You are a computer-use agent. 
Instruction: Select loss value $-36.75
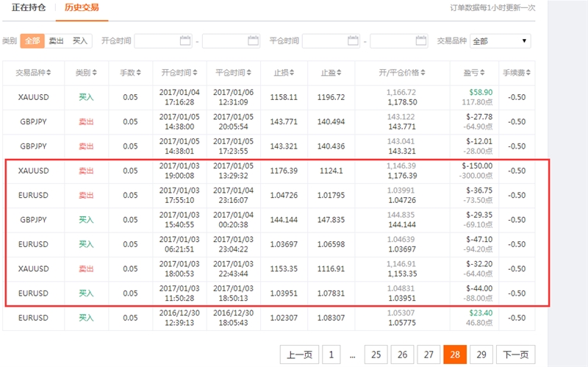coord(479,190)
